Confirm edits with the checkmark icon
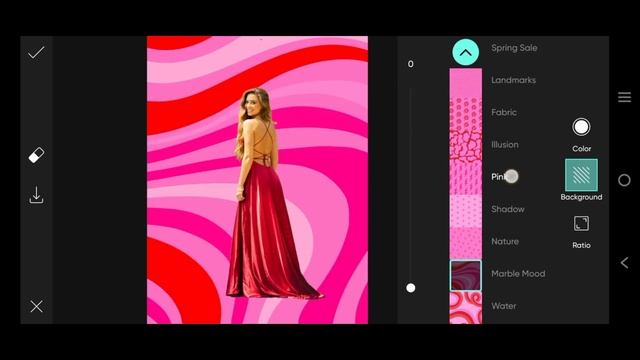 [x=36, y=53]
